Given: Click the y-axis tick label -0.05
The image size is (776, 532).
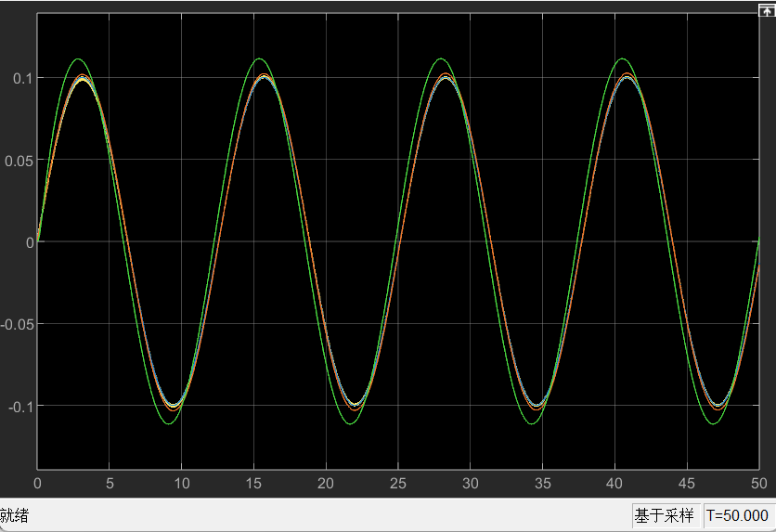Looking at the screenshot, I should pos(19,324).
